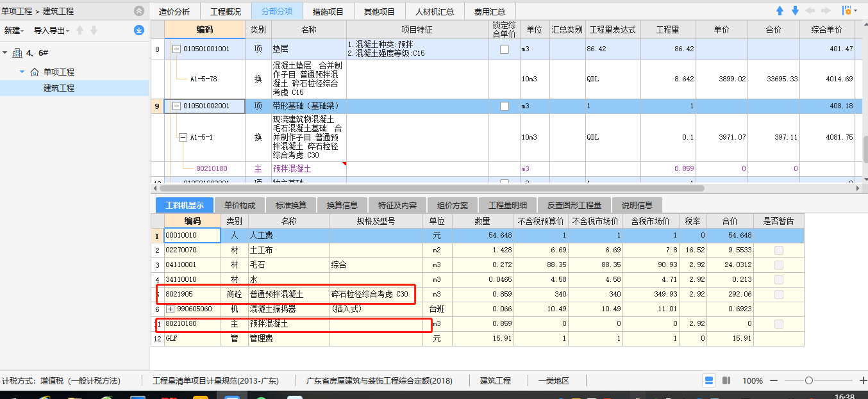This screenshot has height=399, width=868.
Task: Open the column settings gear icon at top right
Action: 846,11
